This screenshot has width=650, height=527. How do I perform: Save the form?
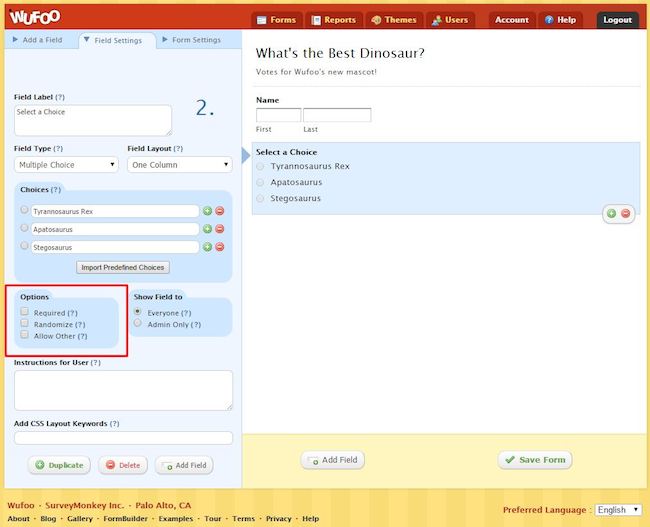pos(535,460)
